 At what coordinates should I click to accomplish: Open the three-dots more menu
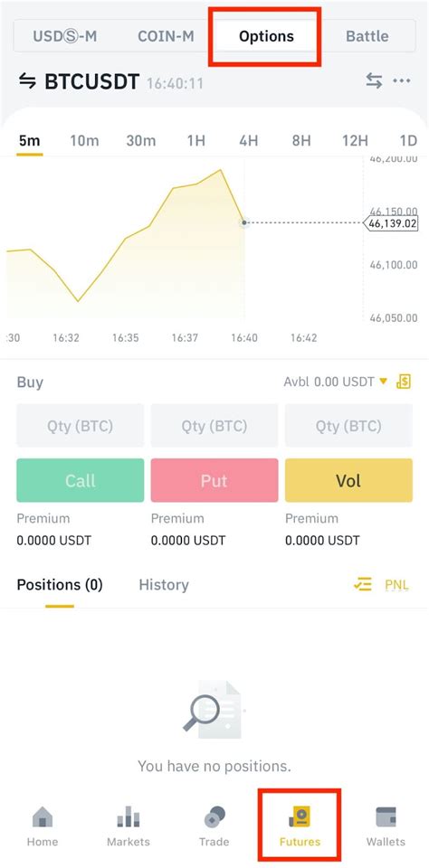pos(402,80)
